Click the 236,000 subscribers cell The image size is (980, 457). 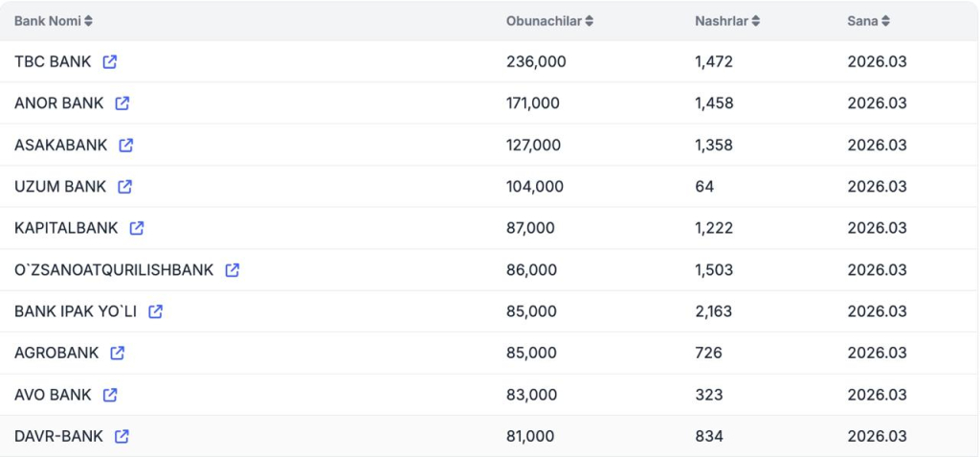(x=536, y=62)
